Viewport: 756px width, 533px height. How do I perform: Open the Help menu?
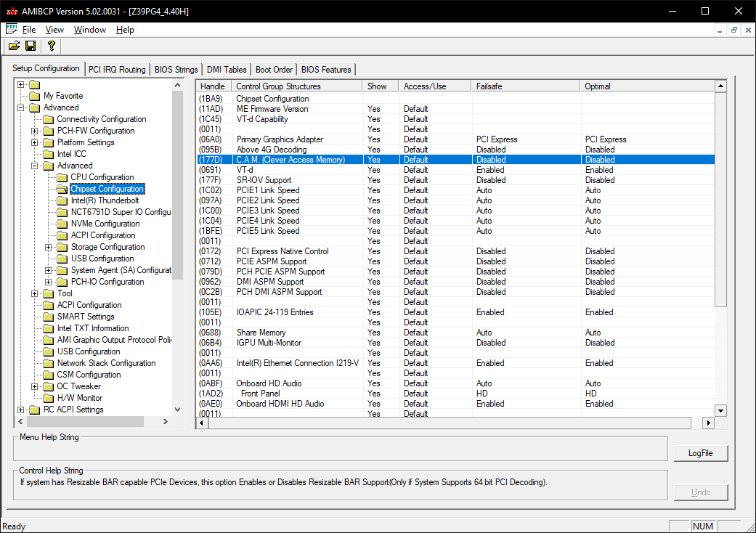click(x=125, y=30)
